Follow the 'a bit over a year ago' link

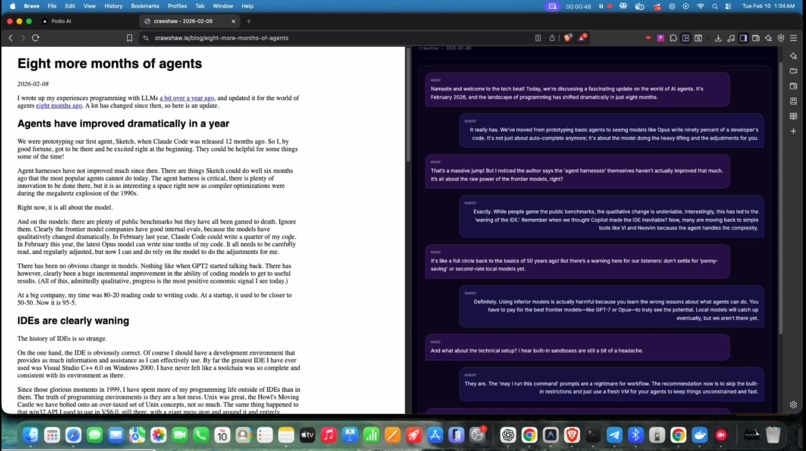point(187,98)
